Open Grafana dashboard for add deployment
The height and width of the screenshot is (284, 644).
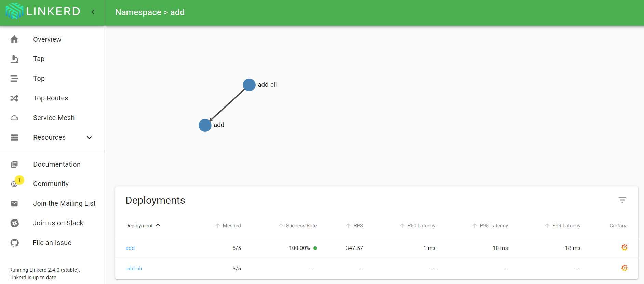coord(624,247)
